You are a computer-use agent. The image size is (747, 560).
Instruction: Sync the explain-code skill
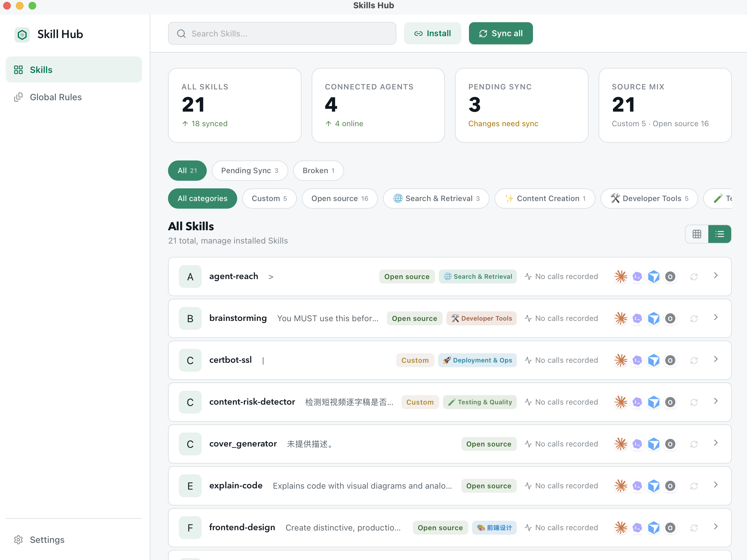pyautogui.click(x=694, y=486)
